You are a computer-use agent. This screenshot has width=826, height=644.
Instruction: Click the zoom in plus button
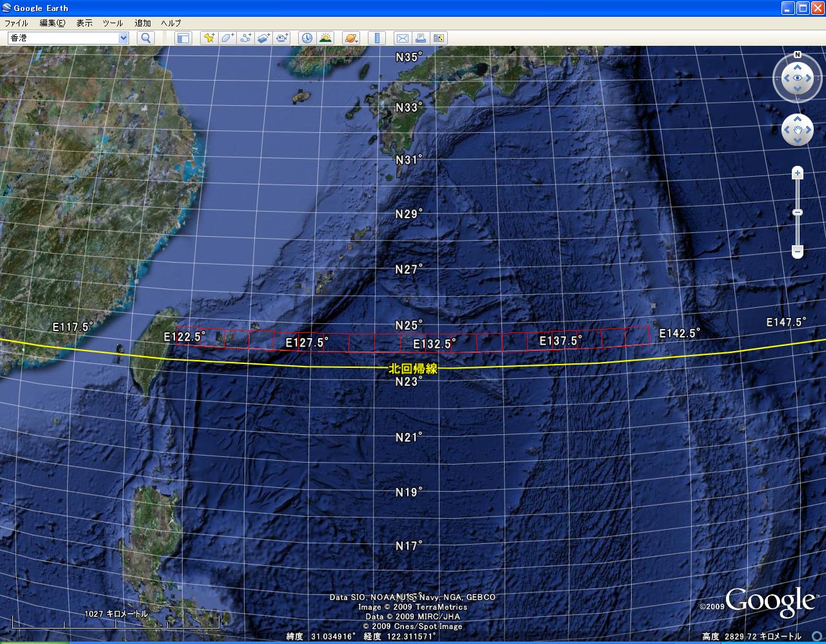point(798,173)
